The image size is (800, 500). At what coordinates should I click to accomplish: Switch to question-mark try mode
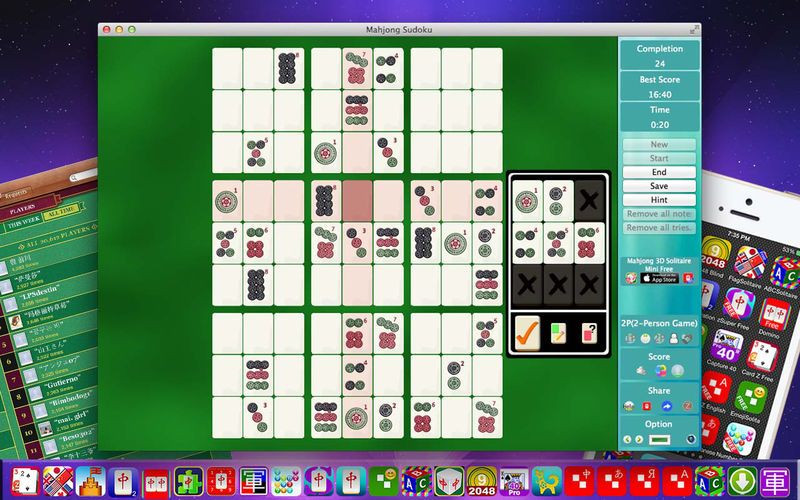589,333
